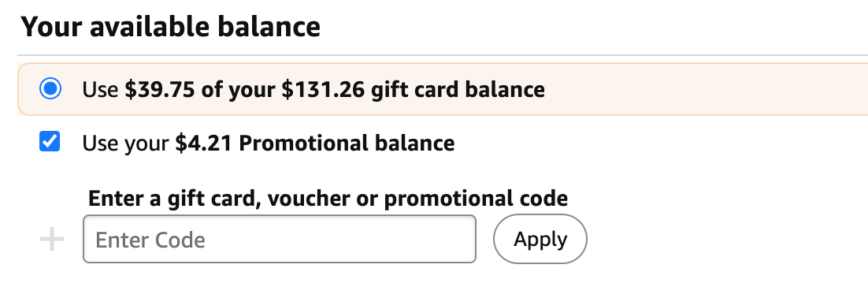Select the gift card balance radio button

tap(50, 88)
